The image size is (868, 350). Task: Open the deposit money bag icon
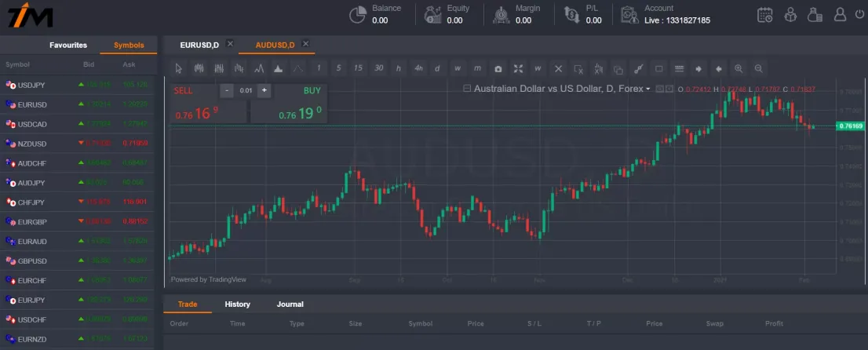(815, 14)
